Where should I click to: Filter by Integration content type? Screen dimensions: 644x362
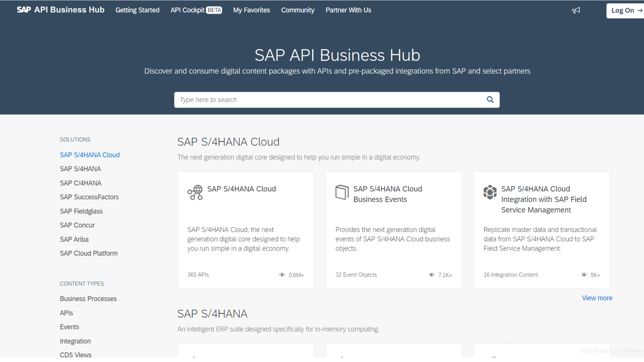(x=75, y=341)
